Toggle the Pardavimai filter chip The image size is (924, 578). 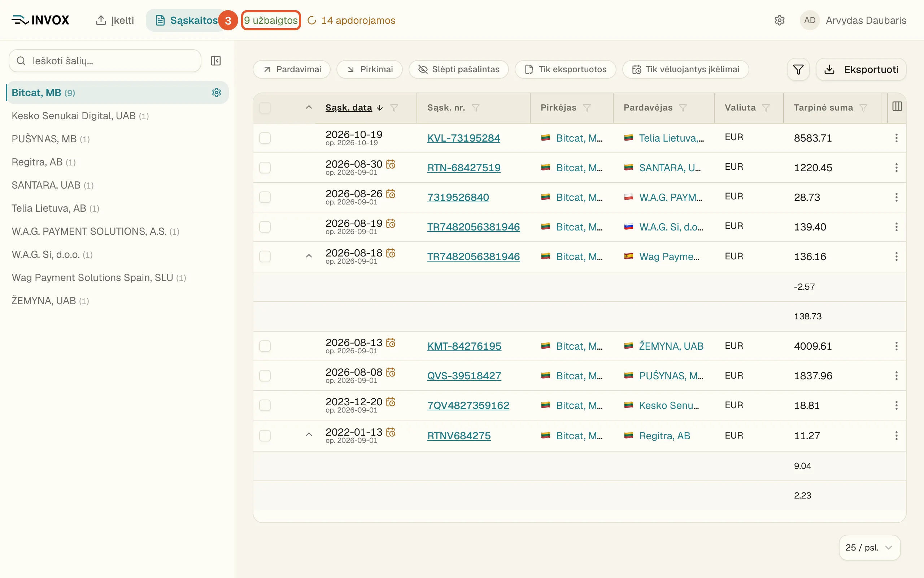pos(292,70)
